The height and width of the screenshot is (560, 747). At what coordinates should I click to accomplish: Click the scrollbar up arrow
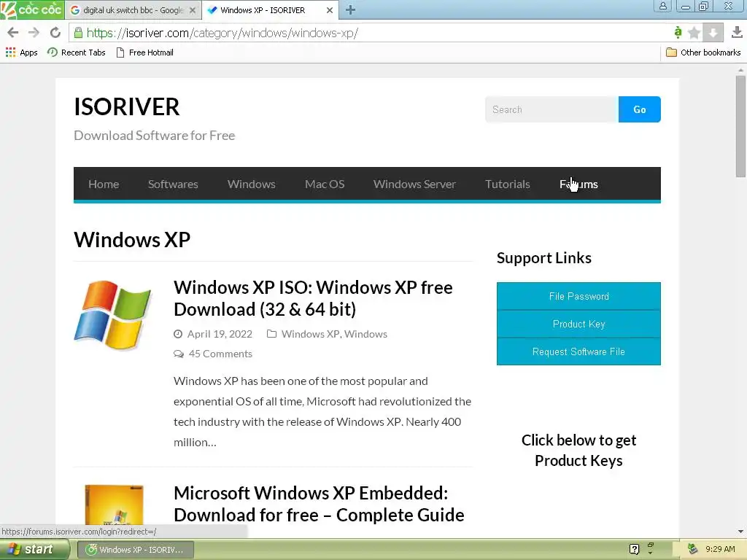click(740, 70)
